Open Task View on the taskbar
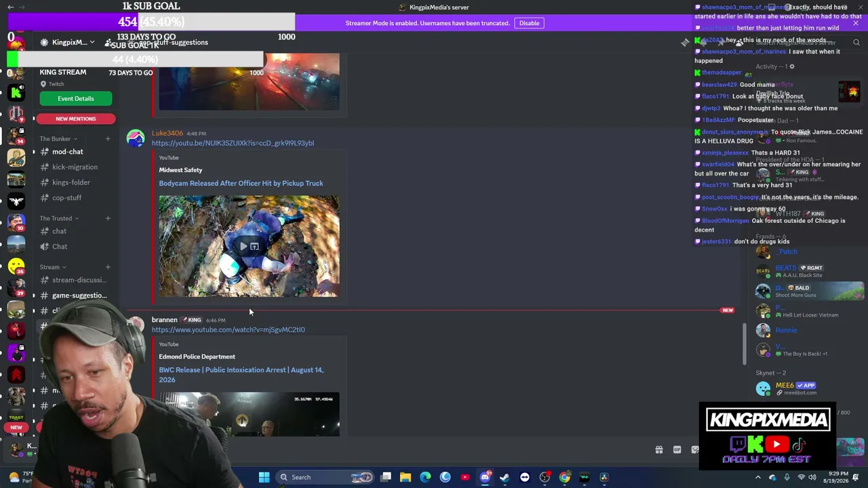 (x=386, y=477)
